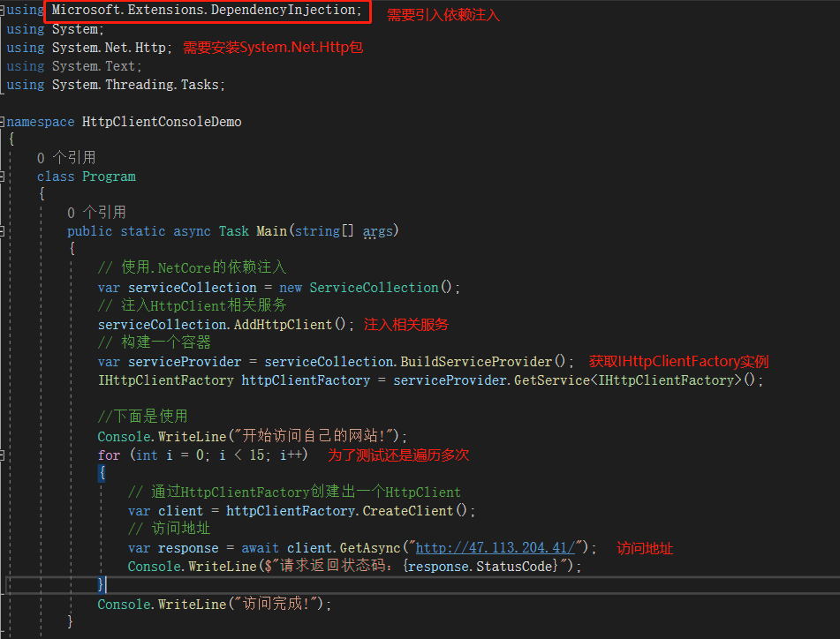Click the 'Microsoft.Extensions.DependencyInjection' using namespace
This screenshot has height=639, width=840.
pos(203,11)
